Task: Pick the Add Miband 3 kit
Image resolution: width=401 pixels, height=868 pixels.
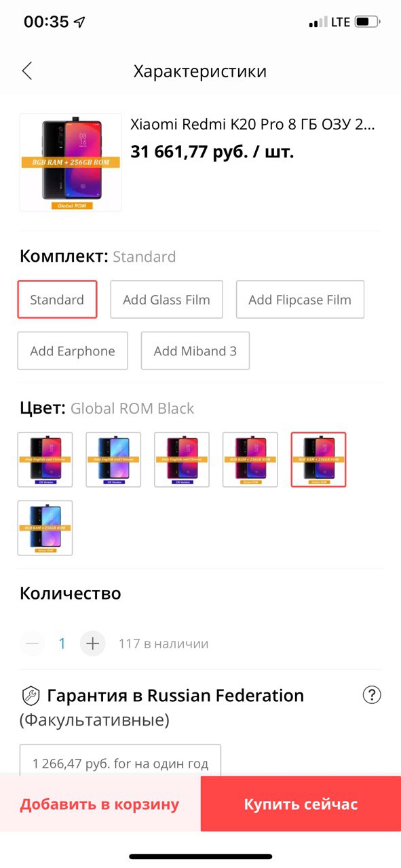Action: [195, 351]
